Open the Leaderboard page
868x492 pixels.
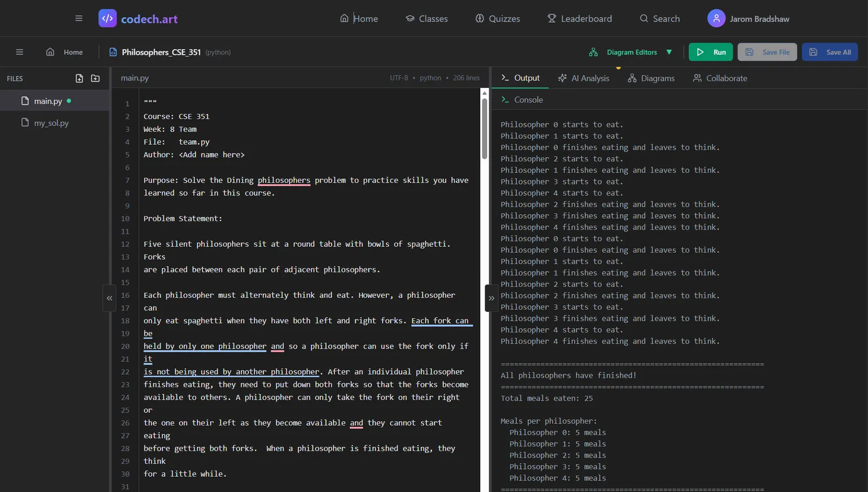pos(579,18)
